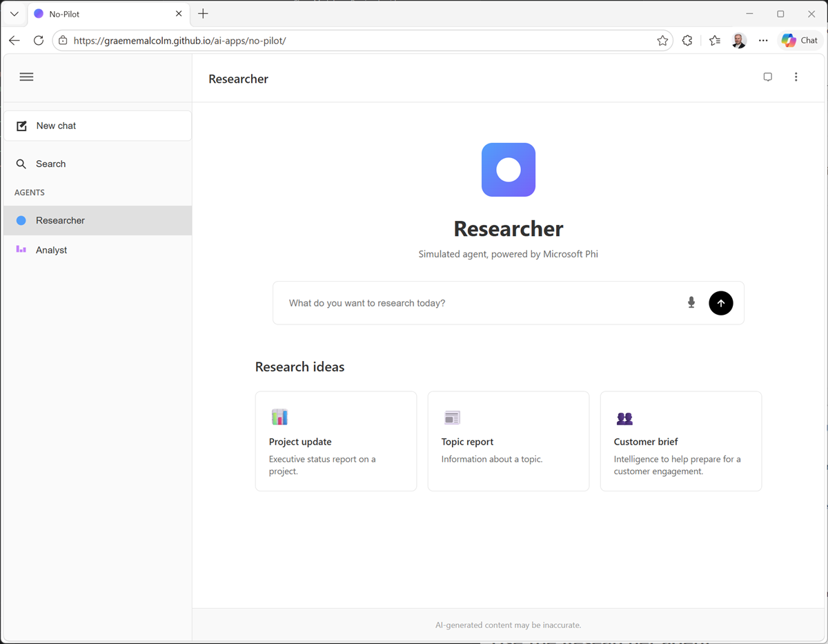Start a New chat

point(98,126)
